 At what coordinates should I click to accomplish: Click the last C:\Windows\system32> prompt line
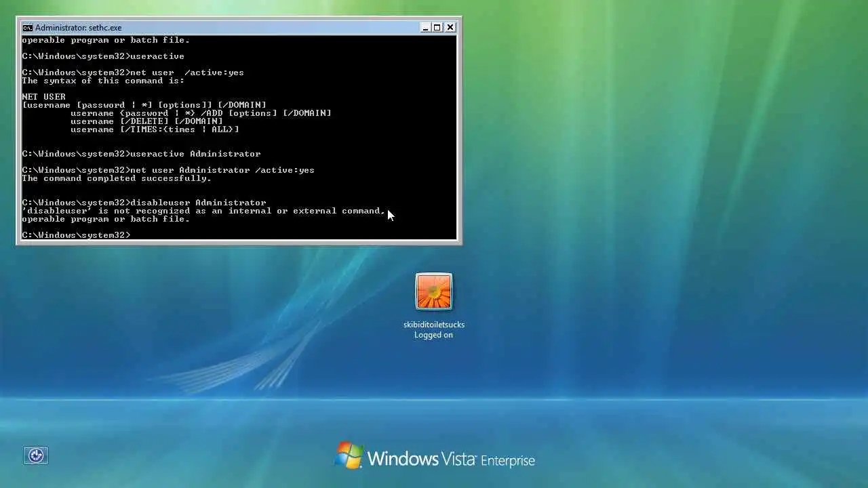click(x=76, y=235)
